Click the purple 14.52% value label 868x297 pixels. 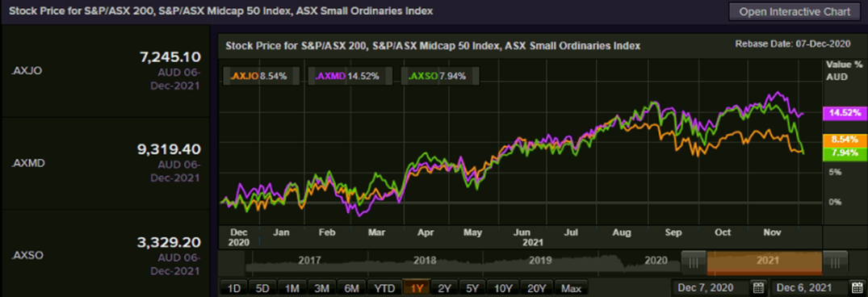tap(845, 113)
